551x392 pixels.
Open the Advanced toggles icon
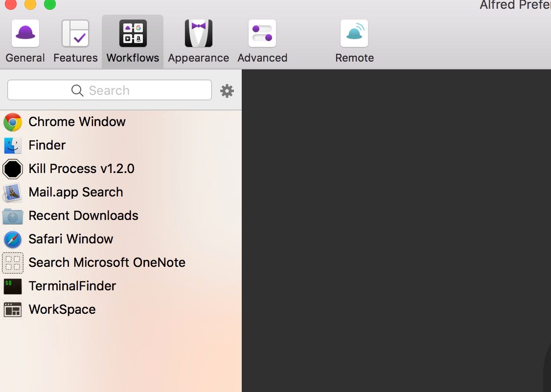point(262,33)
